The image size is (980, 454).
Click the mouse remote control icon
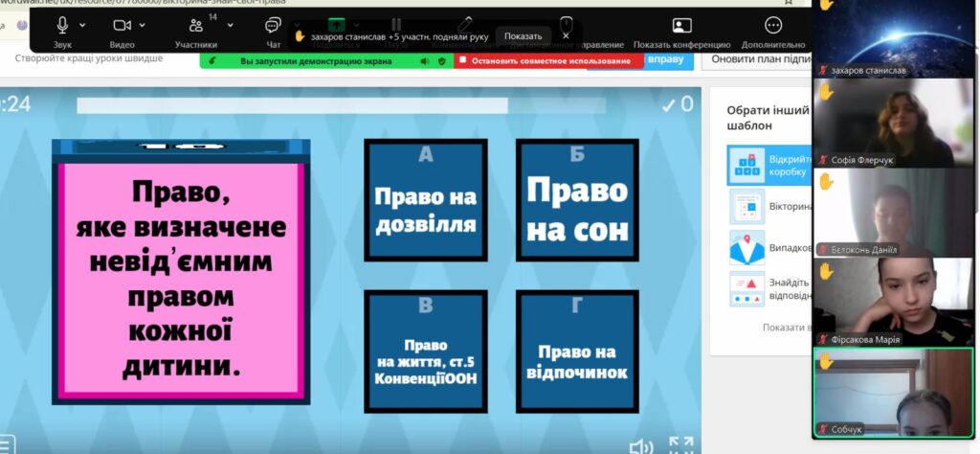pyautogui.click(x=567, y=24)
